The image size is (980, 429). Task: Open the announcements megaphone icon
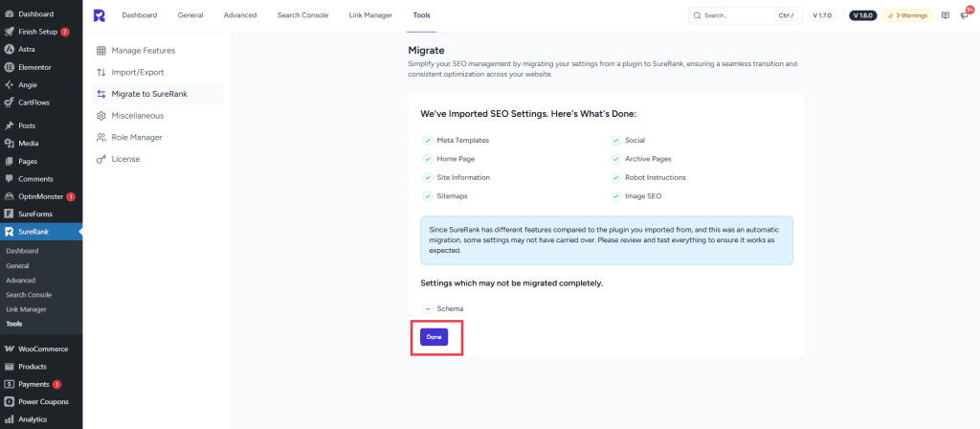click(x=964, y=15)
